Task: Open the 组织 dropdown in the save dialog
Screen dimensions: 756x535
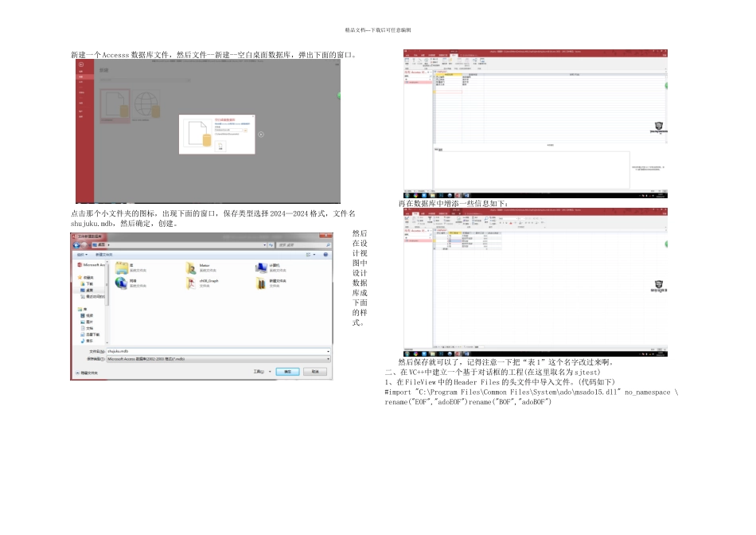Action: [82, 254]
